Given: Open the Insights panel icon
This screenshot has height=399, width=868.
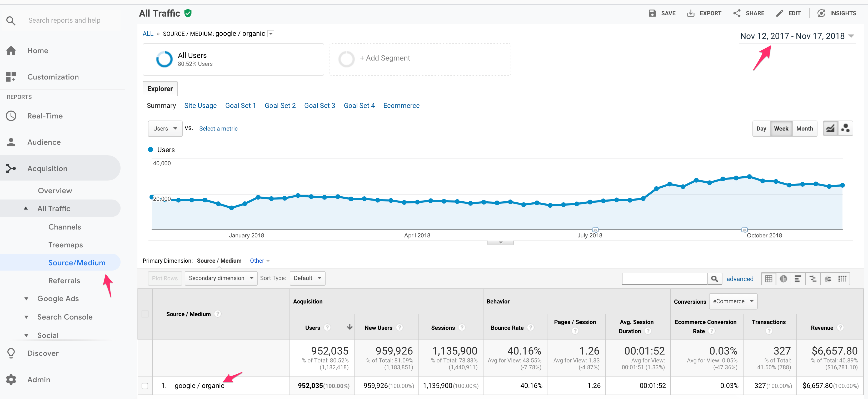Looking at the screenshot, I should (x=821, y=13).
